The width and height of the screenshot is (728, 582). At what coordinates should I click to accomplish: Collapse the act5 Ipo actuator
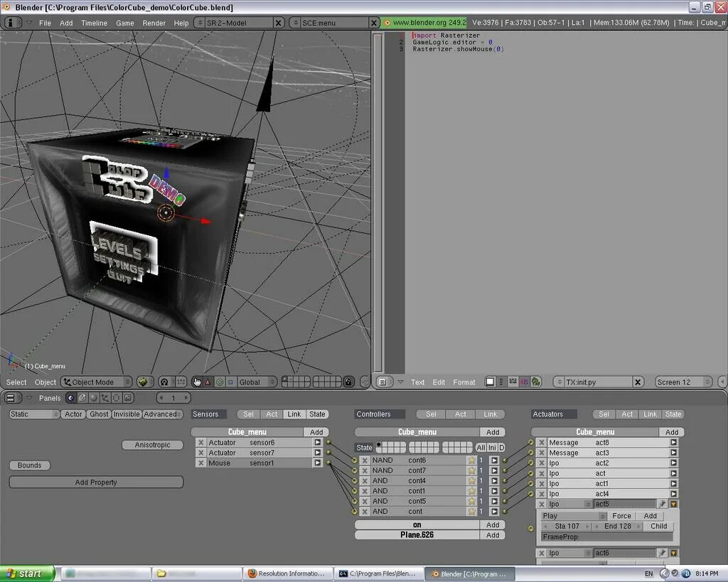click(673, 504)
